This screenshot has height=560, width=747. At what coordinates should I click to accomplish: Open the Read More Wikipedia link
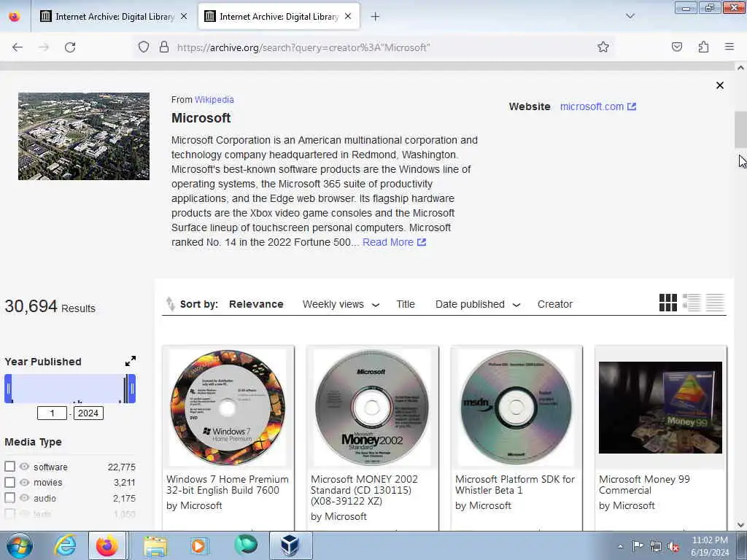pyautogui.click(x=394, y=242)
